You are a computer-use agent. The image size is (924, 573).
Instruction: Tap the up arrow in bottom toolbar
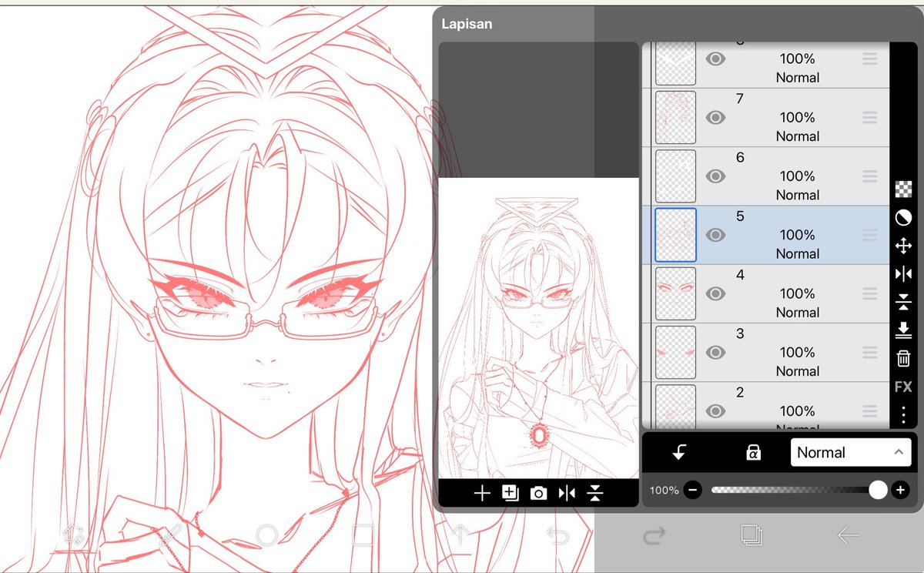click(460, 535)
